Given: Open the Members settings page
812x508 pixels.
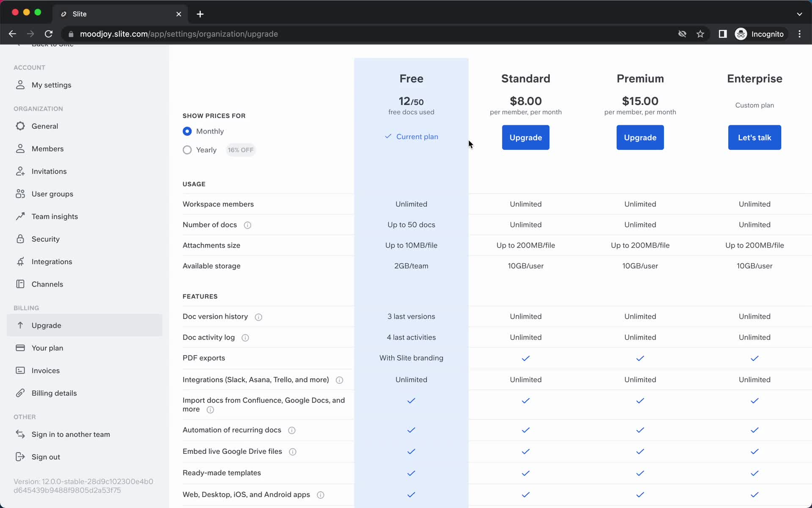Looking at the screenshot, I should pos(85,149).
